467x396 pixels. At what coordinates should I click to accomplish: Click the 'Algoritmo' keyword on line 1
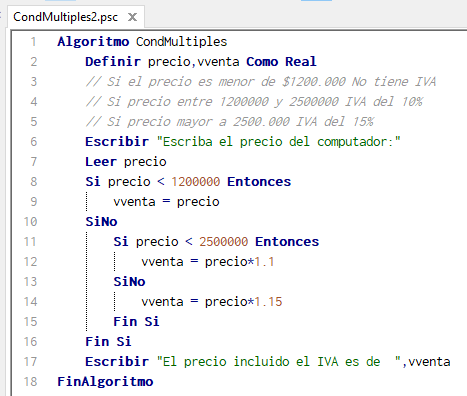(x=93, y=42)
